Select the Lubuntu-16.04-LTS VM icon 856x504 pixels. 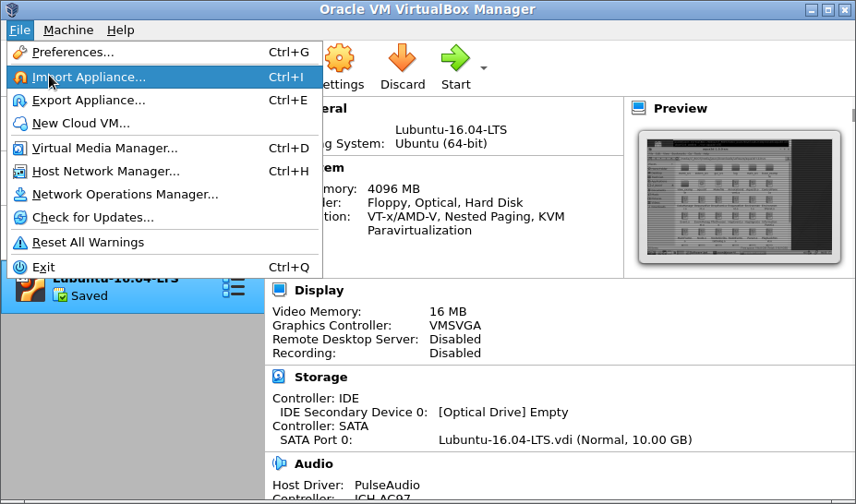click(x=30, y=289)
